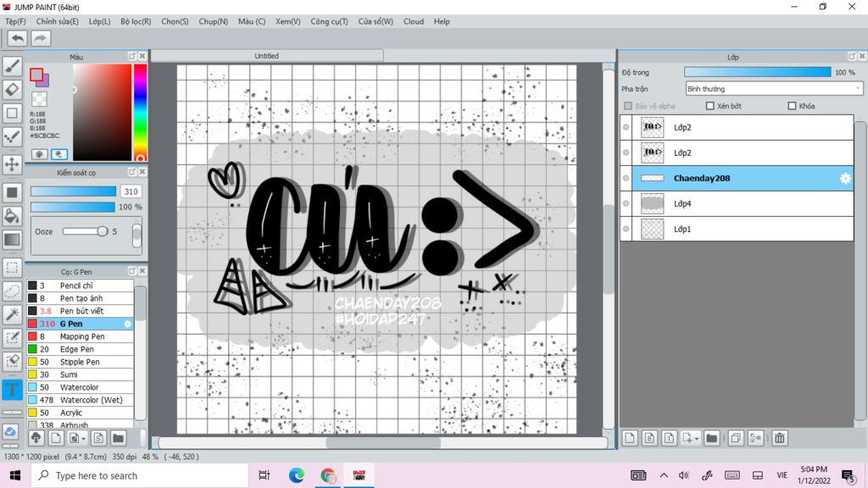Image resolution: width=868 pixels, height=488 pixels.
Task: Add a new 1-bit layer
Action: tap(669, 438)
